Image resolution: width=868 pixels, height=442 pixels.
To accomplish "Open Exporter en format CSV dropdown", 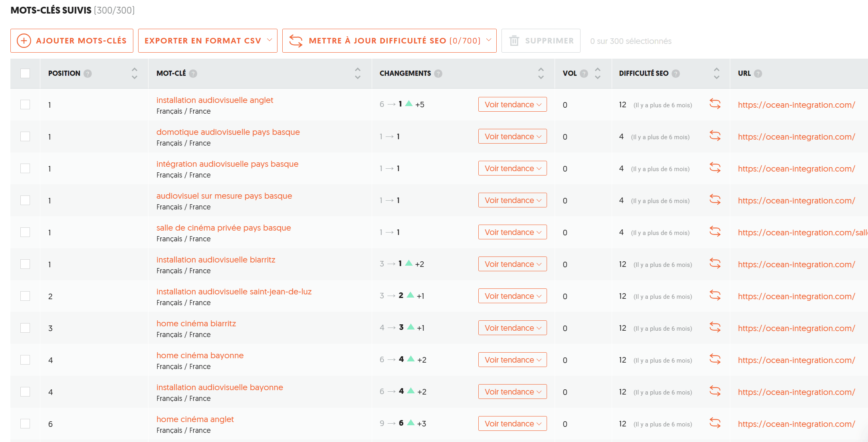I will click(x=208, y=41).
